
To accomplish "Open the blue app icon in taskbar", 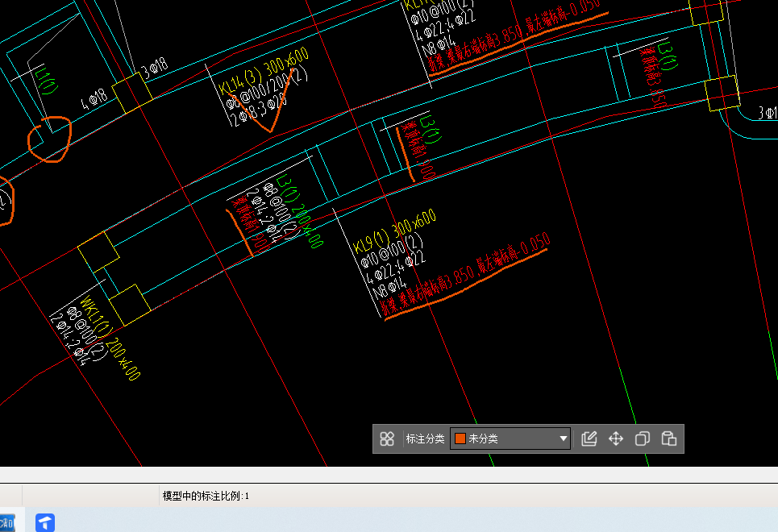I will (x=45, y=522).
